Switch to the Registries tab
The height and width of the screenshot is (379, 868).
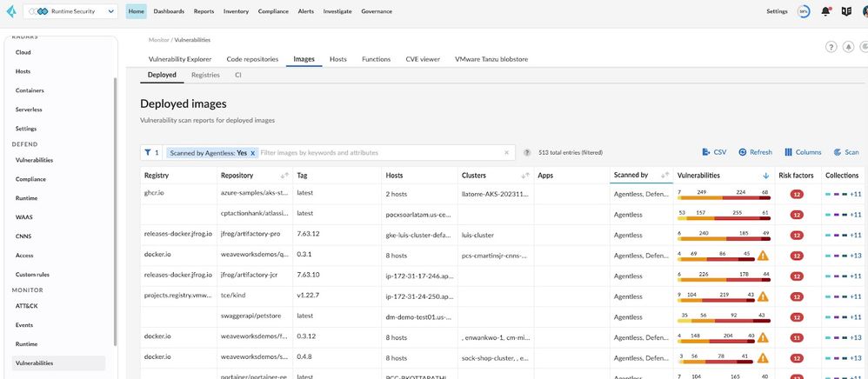(x=205, y=76)
